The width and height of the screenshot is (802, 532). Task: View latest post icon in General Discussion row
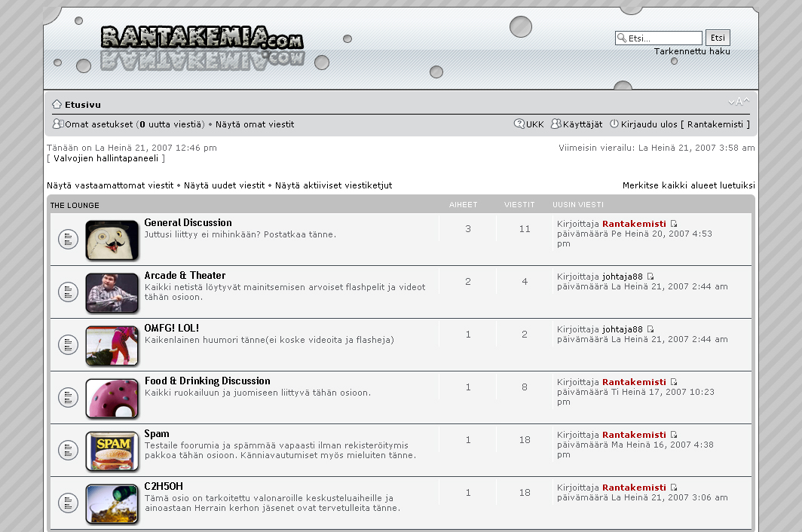674,224
